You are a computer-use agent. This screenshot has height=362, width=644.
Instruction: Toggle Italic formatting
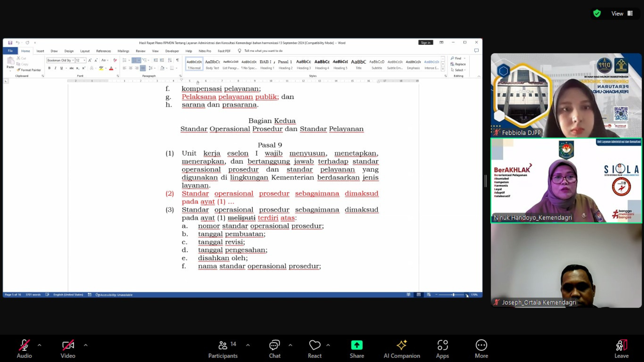tap(55, 68)
